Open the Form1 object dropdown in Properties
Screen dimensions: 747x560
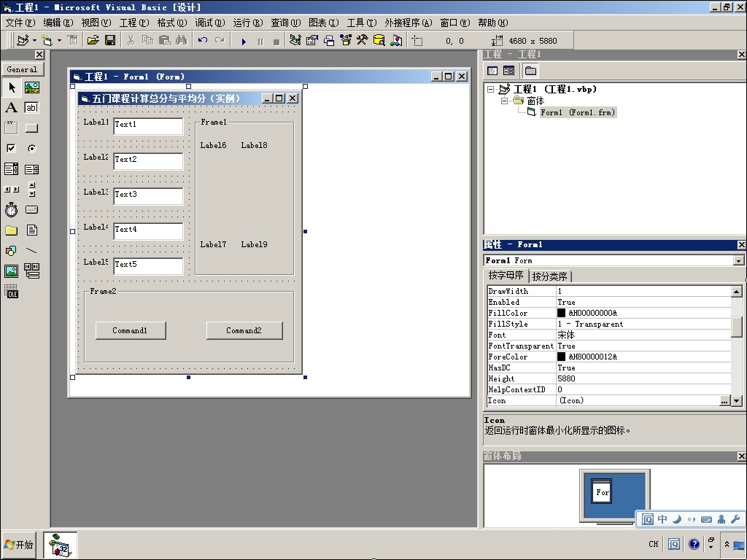[x=738, y=260]
